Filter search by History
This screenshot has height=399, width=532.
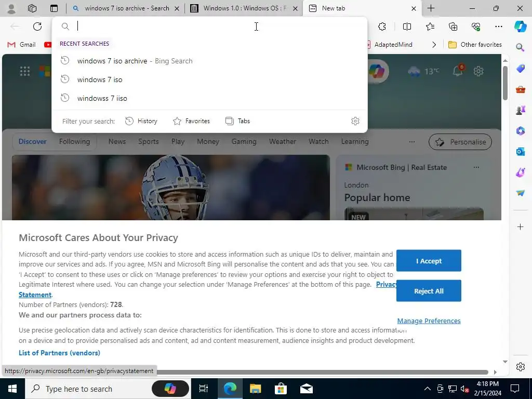click(141, 121)
